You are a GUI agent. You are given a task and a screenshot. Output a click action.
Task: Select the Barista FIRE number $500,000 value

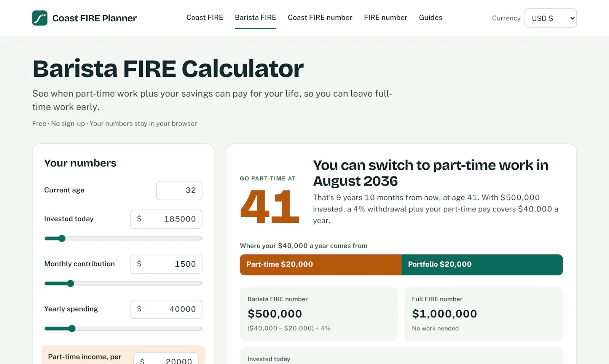(275, 314)
